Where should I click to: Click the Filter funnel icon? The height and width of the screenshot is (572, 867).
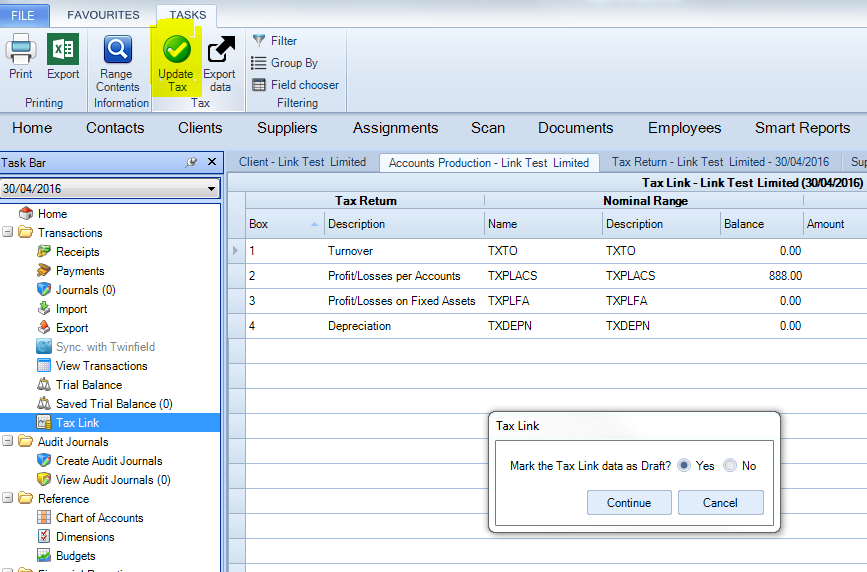259,41
